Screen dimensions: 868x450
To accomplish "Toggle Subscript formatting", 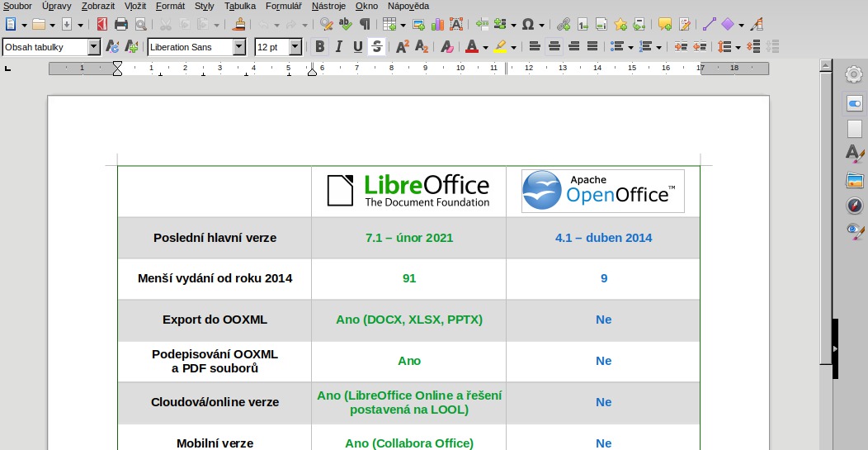I will click(422, 47).
